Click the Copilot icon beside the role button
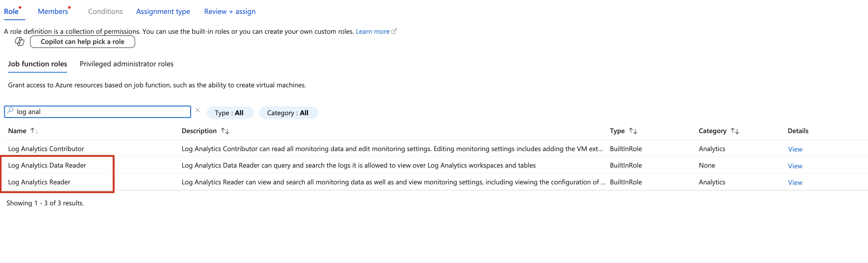 [x=20, y=42]
